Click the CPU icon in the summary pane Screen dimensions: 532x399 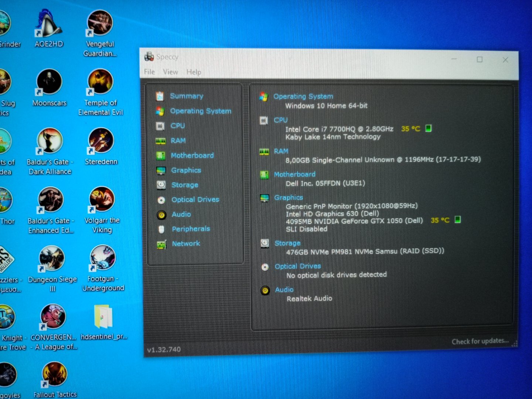[264, 120]
